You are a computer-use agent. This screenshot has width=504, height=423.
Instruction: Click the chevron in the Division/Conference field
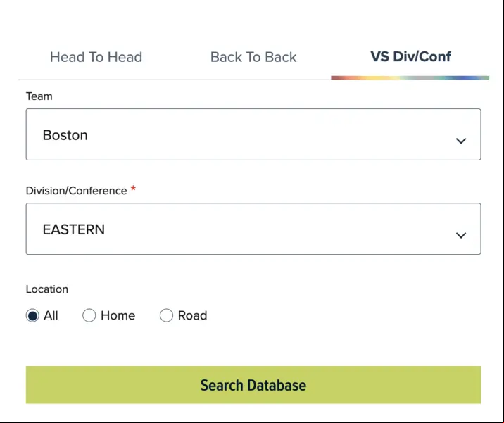[461, 235]
